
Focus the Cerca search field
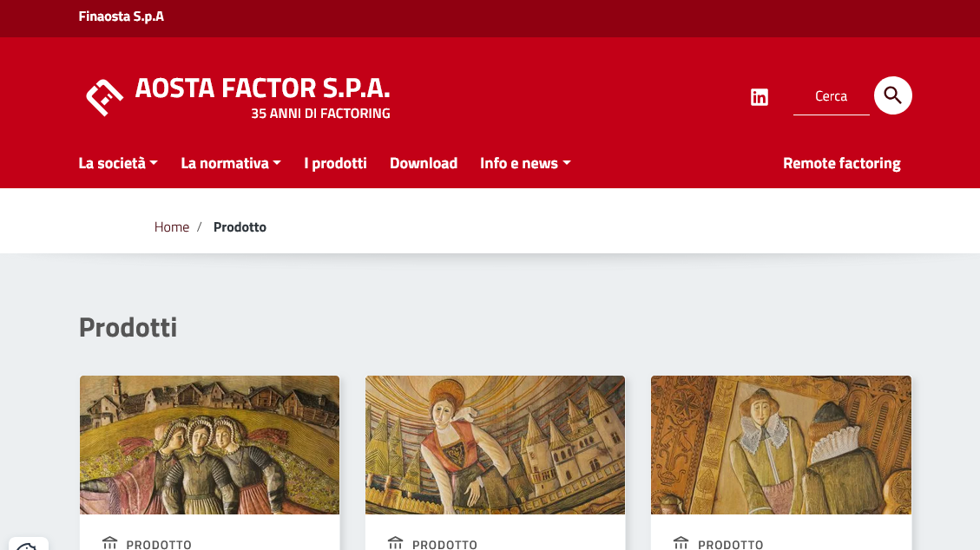(831, 97)
